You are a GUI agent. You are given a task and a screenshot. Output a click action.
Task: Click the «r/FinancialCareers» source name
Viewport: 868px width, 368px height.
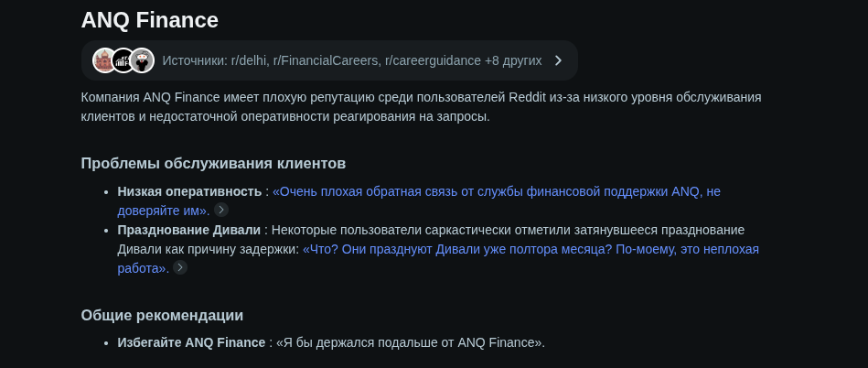tap(325, 60)
